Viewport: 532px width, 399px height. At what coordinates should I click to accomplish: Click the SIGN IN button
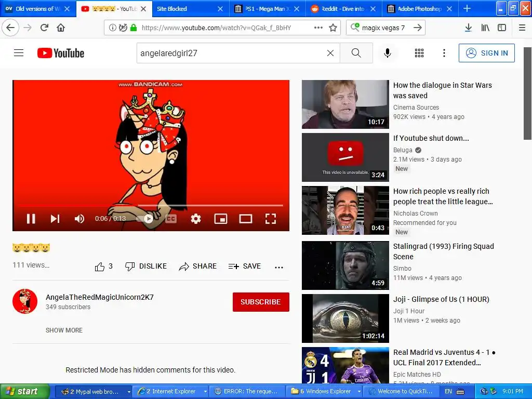point(486,53)
